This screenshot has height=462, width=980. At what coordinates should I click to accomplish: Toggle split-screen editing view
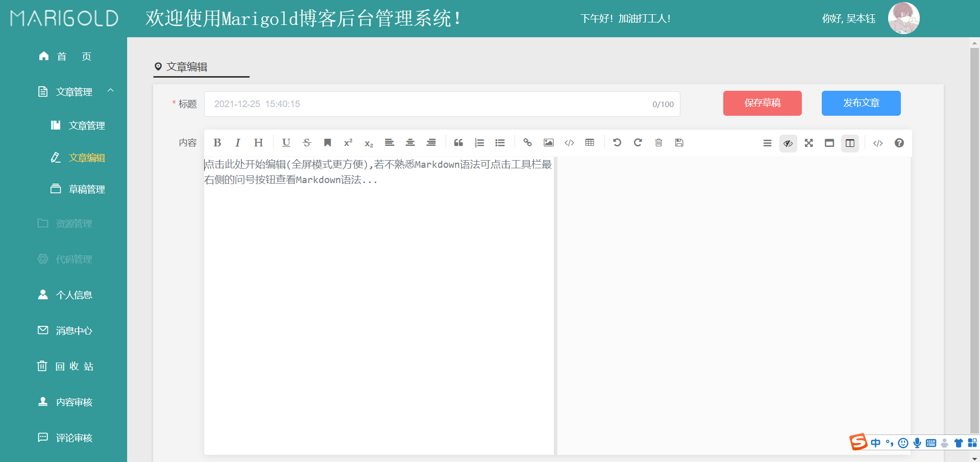(x=849, y=143)
